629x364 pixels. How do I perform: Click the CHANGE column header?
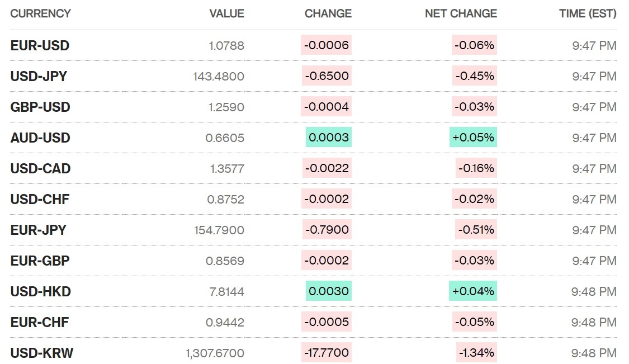pos(328,13)
